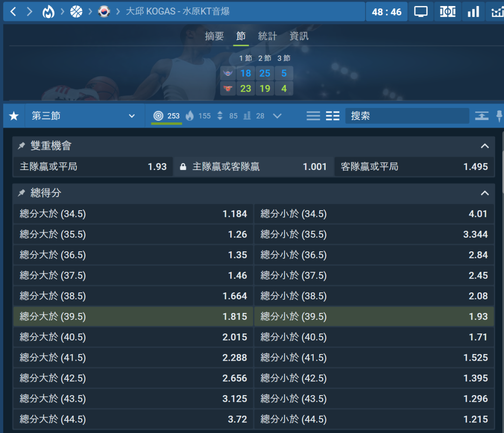Open the bar chart statistics icon
The image size is (504, 433).
473,12
